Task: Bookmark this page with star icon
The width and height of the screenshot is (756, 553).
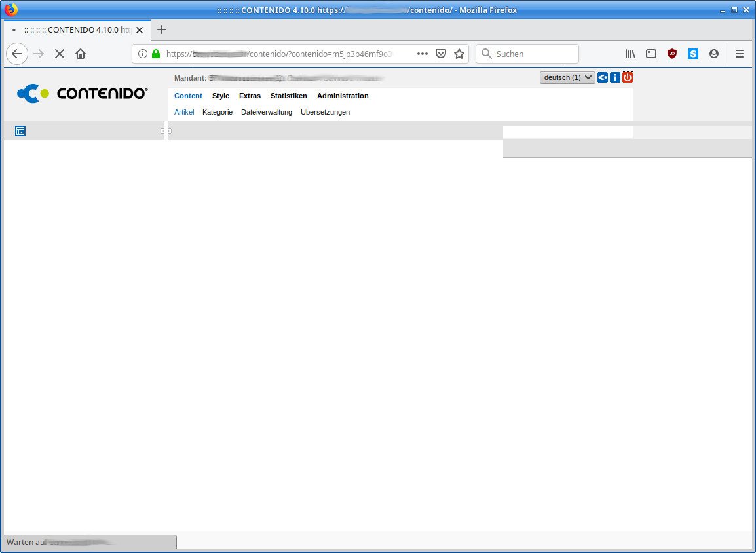Action: 459,54
